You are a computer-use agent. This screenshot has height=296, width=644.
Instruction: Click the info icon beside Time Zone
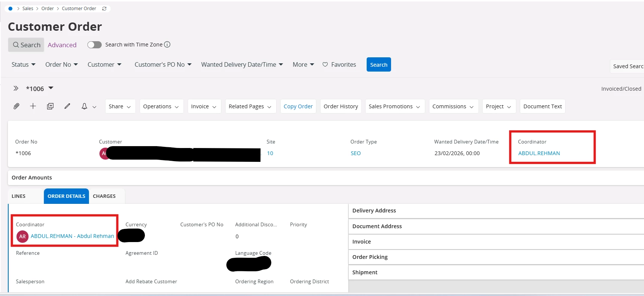[x=167, y=45]
